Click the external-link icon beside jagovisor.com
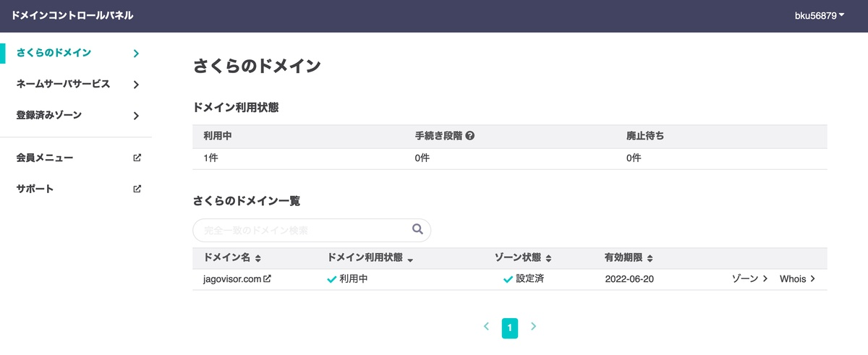The height and width of the screenshot is (355, 868). [267, 278]
